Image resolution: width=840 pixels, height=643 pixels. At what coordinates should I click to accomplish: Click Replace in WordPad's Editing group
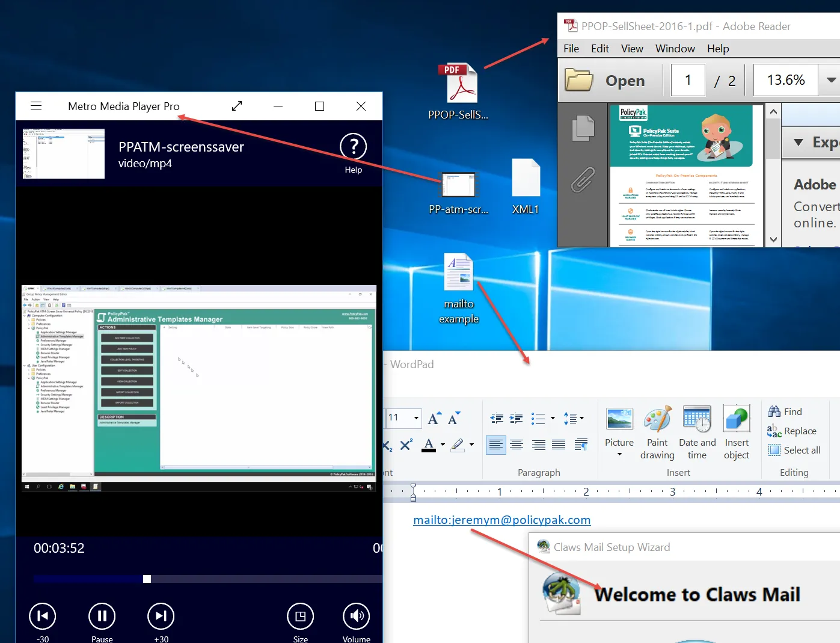click(792, 431)
